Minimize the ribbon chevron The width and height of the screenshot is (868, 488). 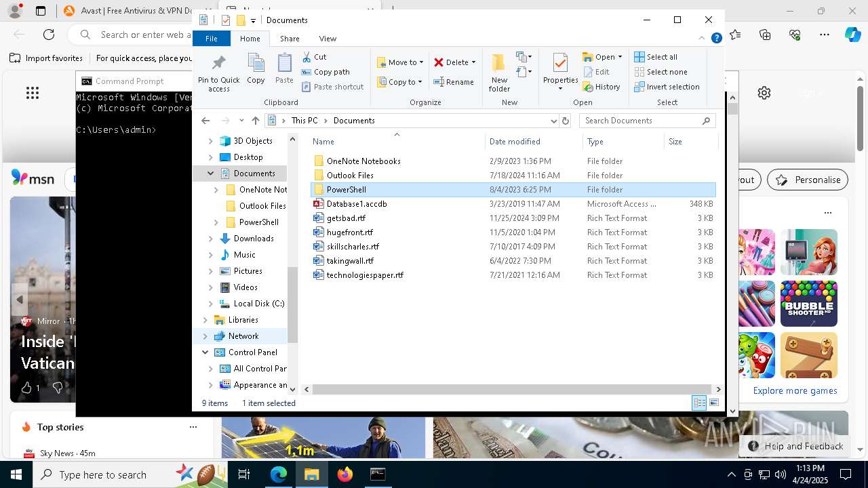point(703,39)
